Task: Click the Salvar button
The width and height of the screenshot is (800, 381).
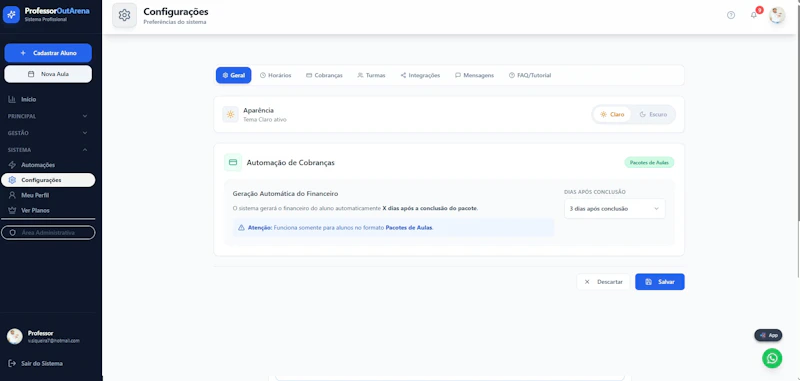Action: click(x=660, y=282)
